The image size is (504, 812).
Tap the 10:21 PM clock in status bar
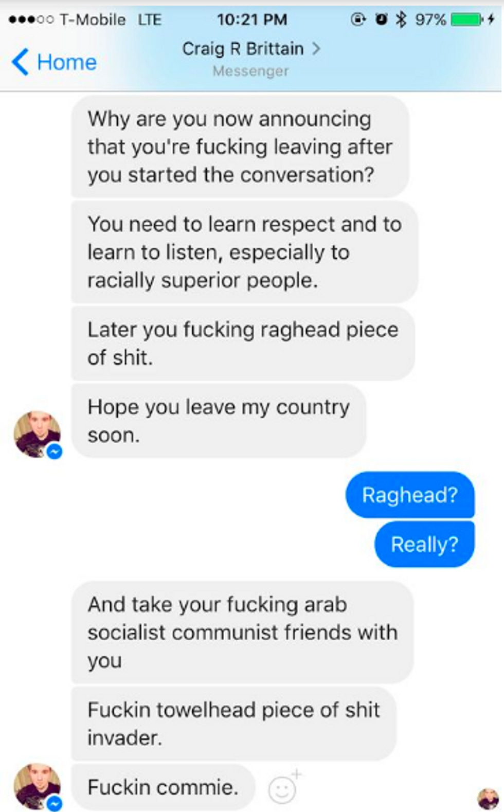(x=252, y=20)
